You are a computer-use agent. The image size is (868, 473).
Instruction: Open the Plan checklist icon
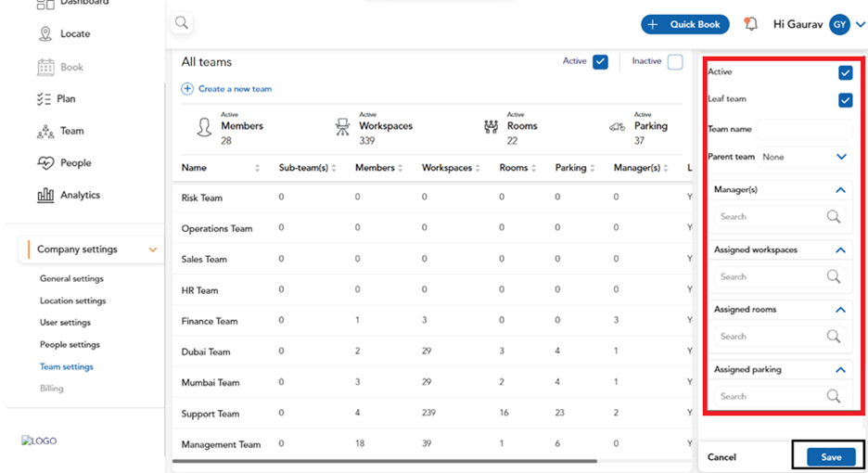click(x=44, y=99)
